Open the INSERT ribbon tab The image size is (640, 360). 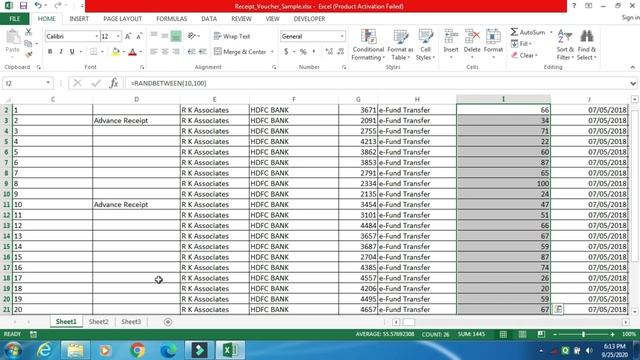pos(79,19)
